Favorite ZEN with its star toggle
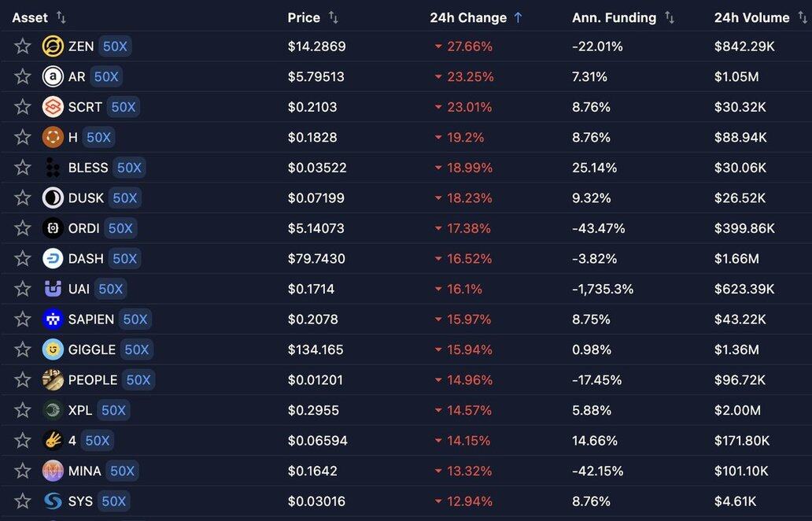The width and height of the screenshot is (812, 521). pyautogui.click(x=23, y=46)
